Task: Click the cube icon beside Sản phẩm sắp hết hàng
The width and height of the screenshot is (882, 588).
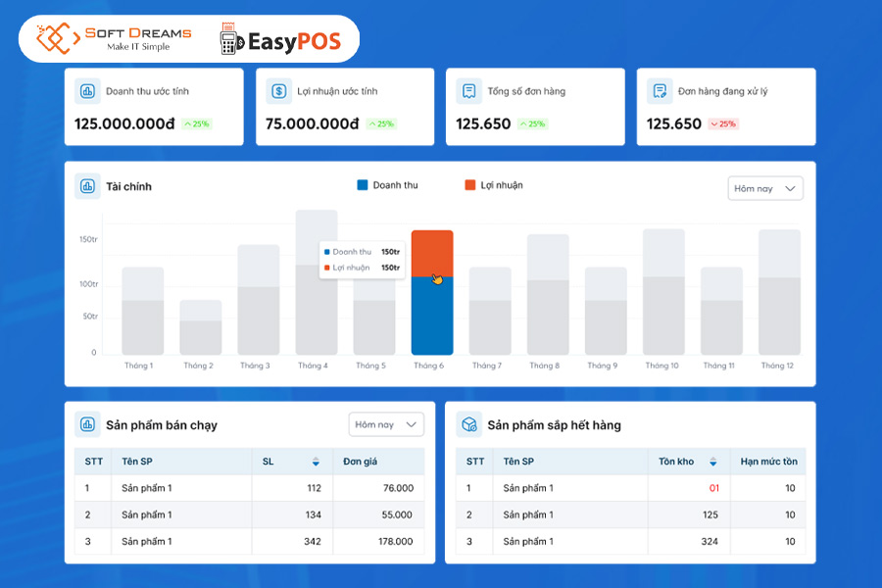Action: pos(468,423)
